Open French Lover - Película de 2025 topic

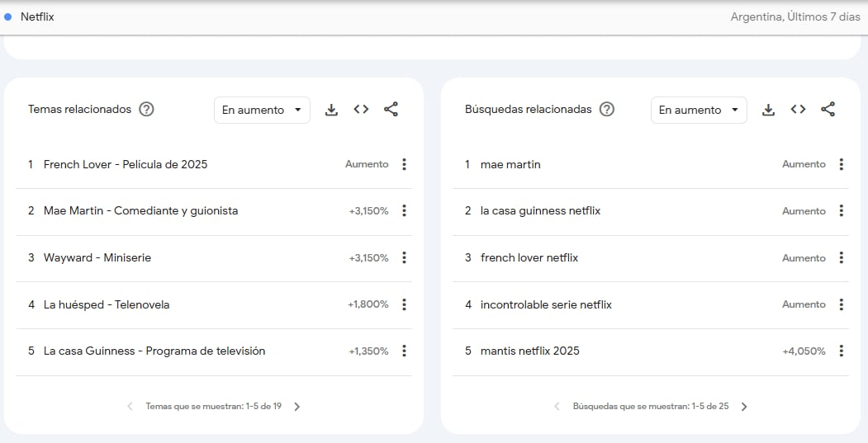126,164
